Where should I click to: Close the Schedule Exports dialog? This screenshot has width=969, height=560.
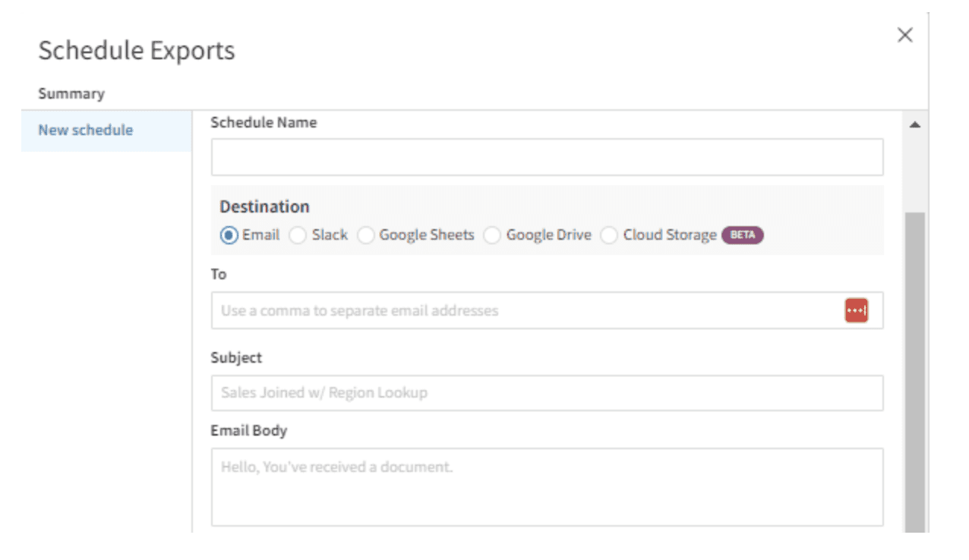(x=904, y=35)
